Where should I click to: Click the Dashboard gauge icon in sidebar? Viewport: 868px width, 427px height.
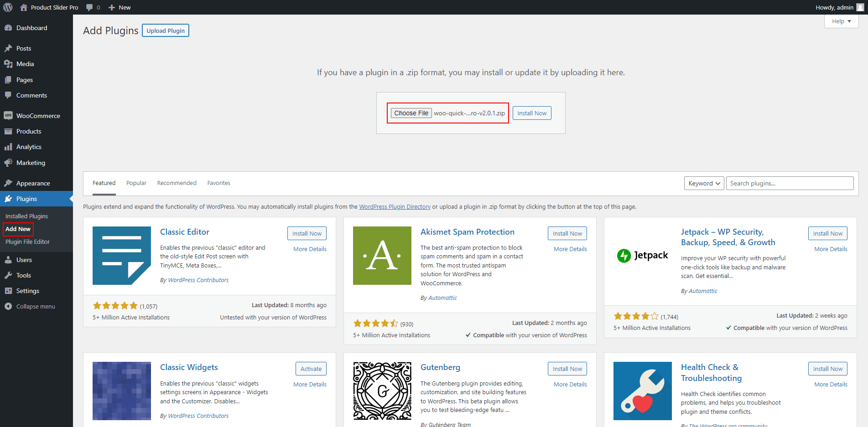pyautogui.click(x=8, y=28)
